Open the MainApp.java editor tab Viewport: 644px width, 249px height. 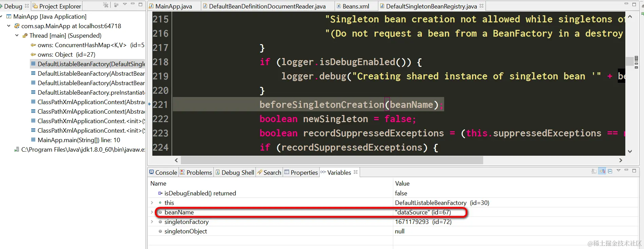tap(173, 6)
